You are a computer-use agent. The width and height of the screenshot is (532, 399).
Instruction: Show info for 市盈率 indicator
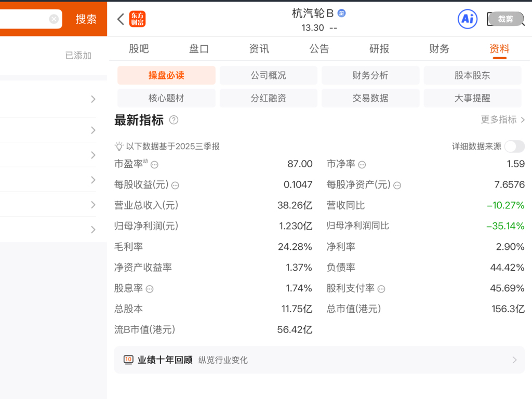(154, 165)
